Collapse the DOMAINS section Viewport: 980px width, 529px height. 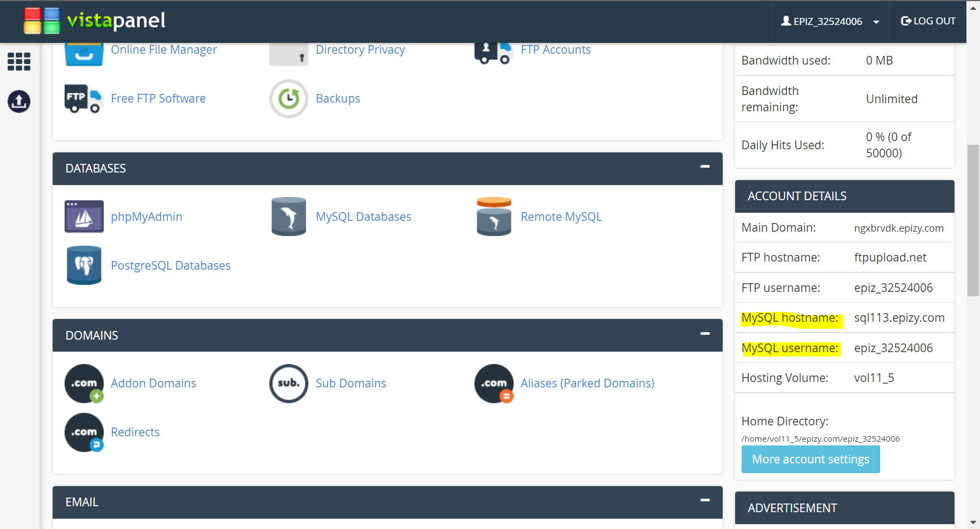705,334
